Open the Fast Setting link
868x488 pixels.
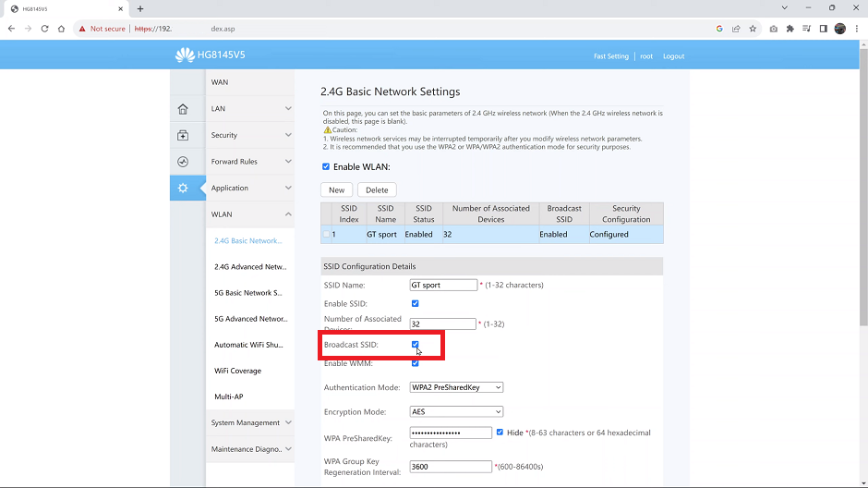[x=611, y=56]
